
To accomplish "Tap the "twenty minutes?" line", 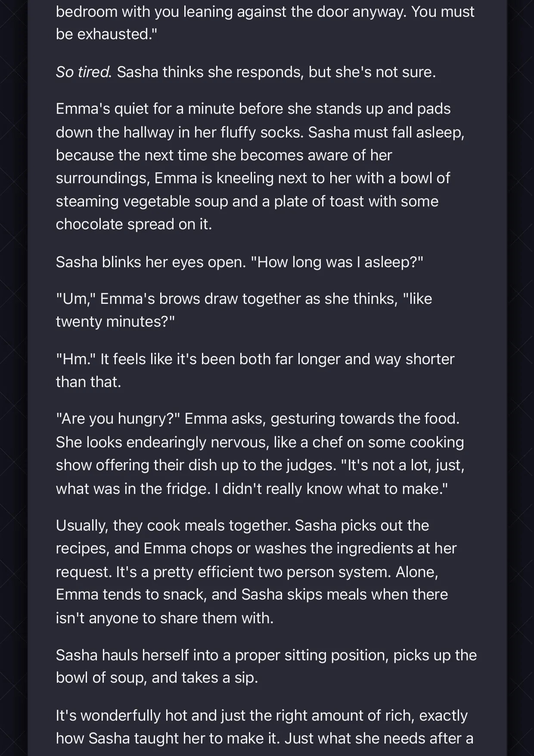I will click(x=115, y=322).
